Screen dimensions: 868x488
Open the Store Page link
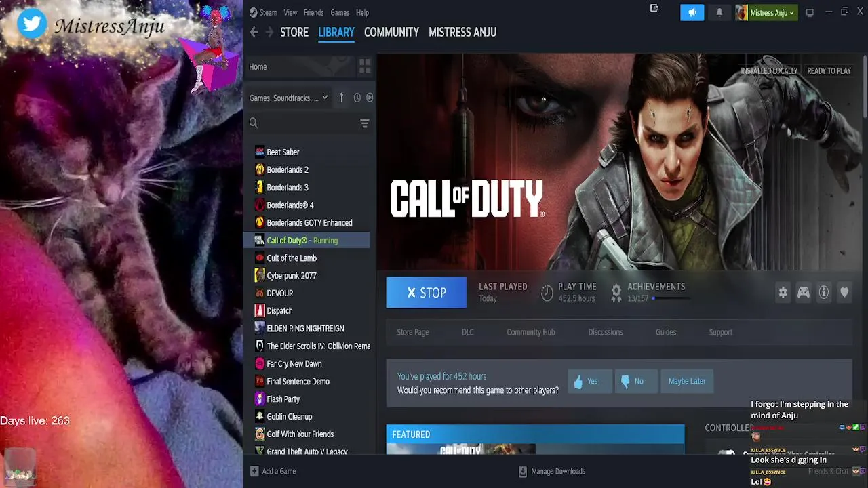(412, 332)
